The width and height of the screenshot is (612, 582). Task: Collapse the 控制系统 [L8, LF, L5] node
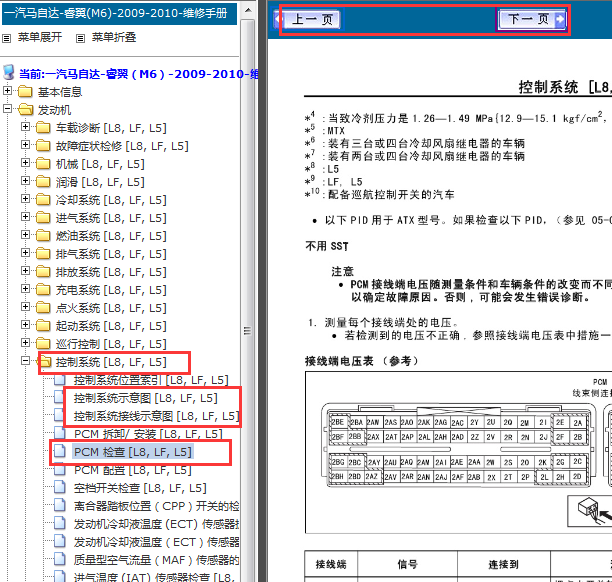click(25, 360)
